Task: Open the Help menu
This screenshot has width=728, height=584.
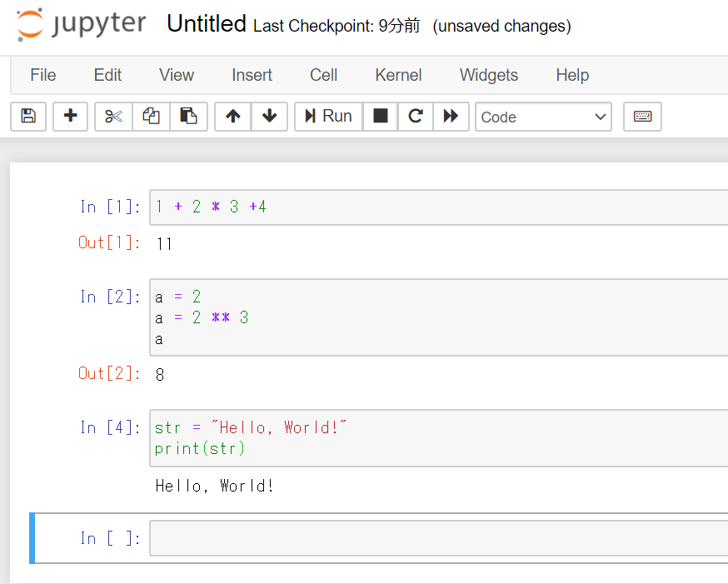Action: coord(572,75)
